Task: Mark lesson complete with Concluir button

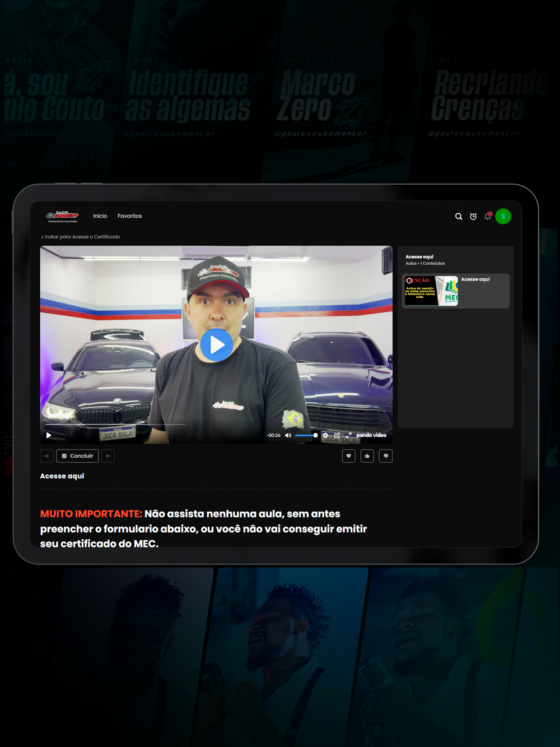Action: [77, 456]
